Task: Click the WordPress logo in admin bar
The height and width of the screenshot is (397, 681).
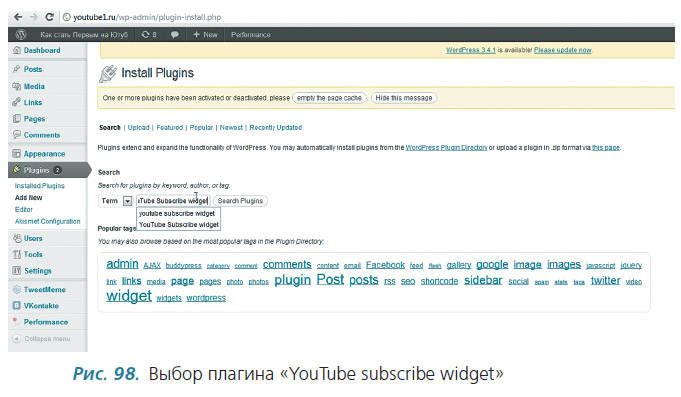Action: (21, 34)
